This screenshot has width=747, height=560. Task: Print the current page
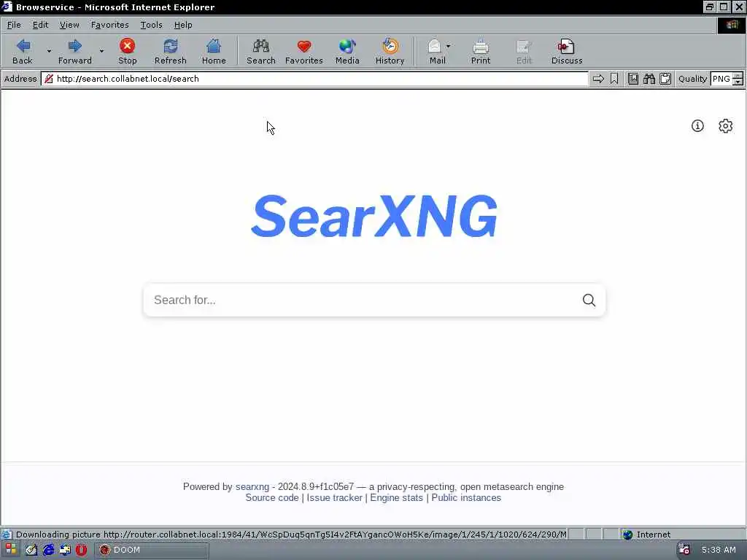[x=480, y=52]
